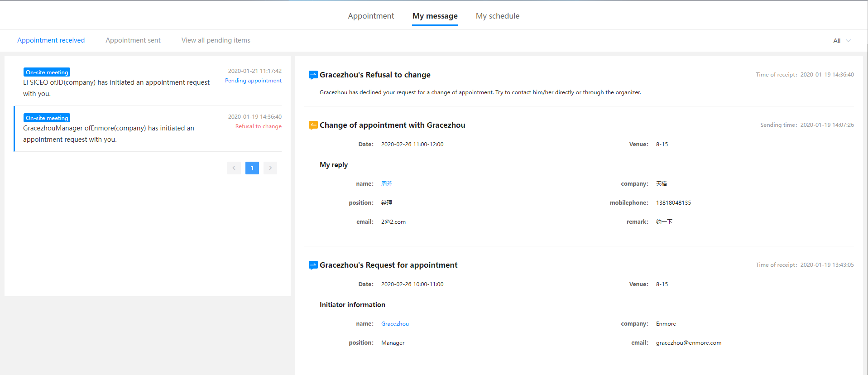Expand the All filter dropdown
868x375 pixels.
click(x=841, y=41)
